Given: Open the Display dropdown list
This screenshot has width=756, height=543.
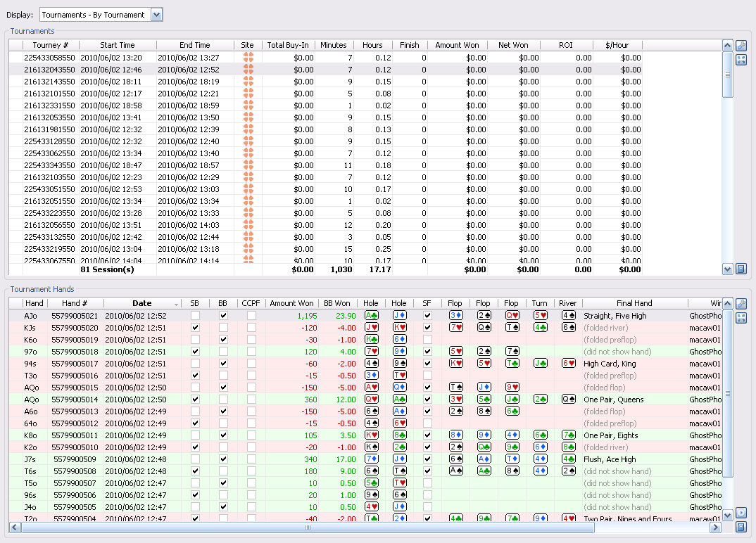Looking at the screenshot, I should (156, 15).
